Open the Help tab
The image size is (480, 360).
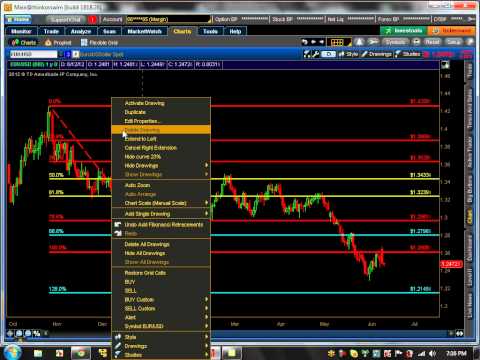pyautogui.click(x=235, y=31)
